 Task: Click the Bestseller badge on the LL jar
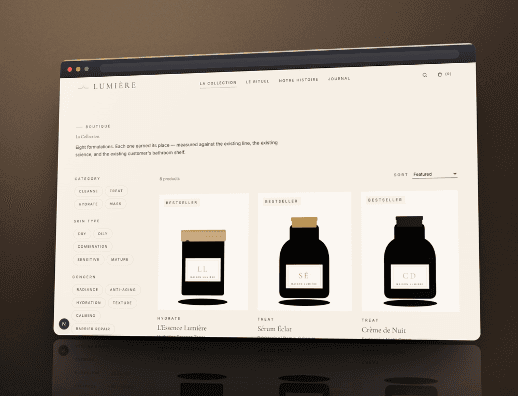[182, 203]
